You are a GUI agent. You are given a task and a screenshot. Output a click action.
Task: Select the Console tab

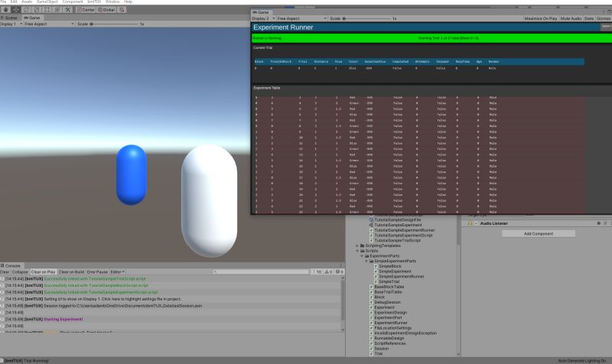11,265
